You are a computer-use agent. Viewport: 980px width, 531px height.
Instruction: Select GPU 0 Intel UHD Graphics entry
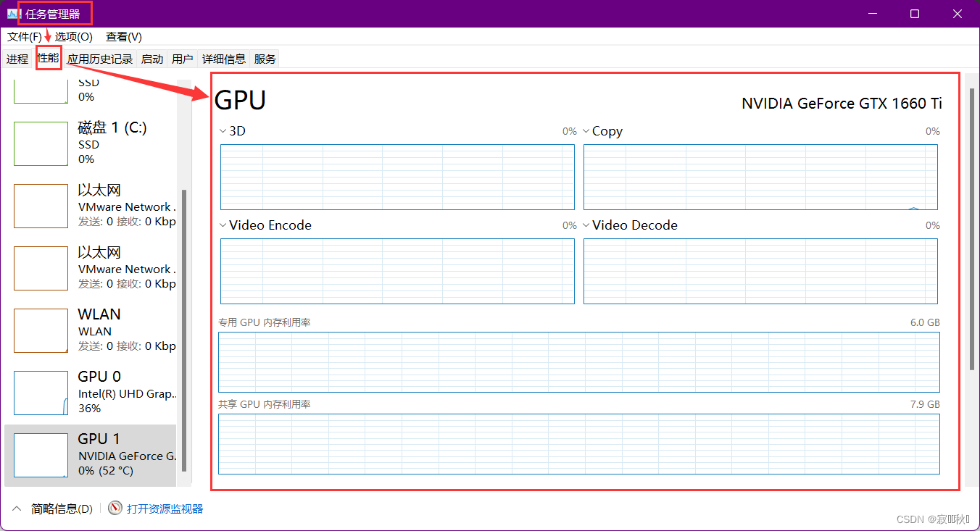91,393
